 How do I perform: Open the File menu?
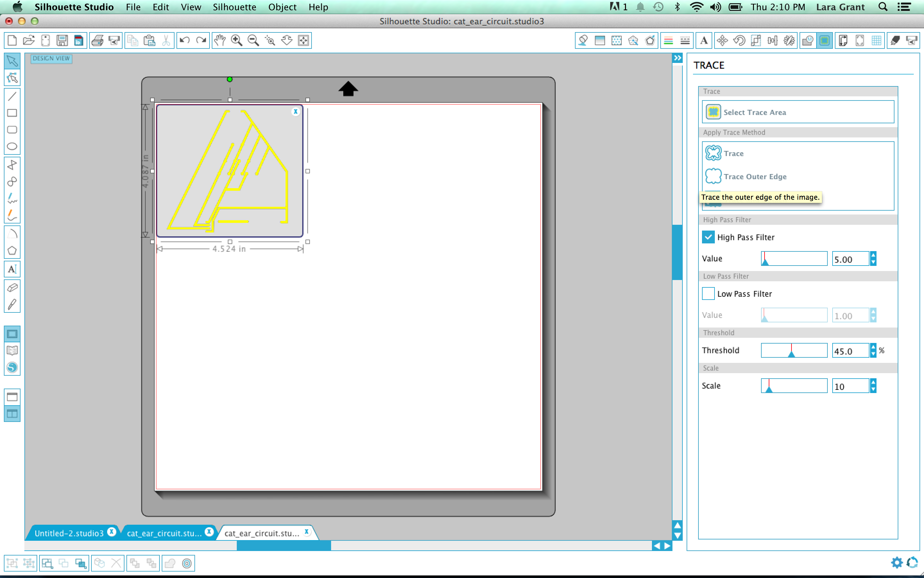[133, 7]
